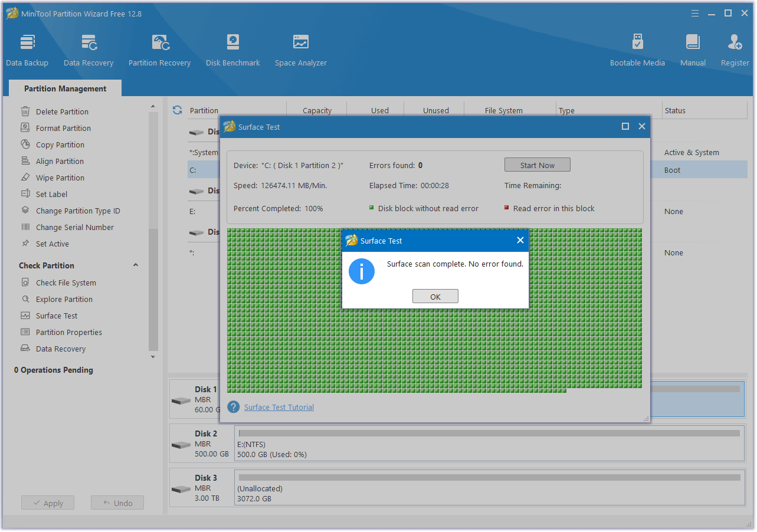
Task: Switch to the Partition Management tab
Action: pyautogui.click(x=65, y=88)
